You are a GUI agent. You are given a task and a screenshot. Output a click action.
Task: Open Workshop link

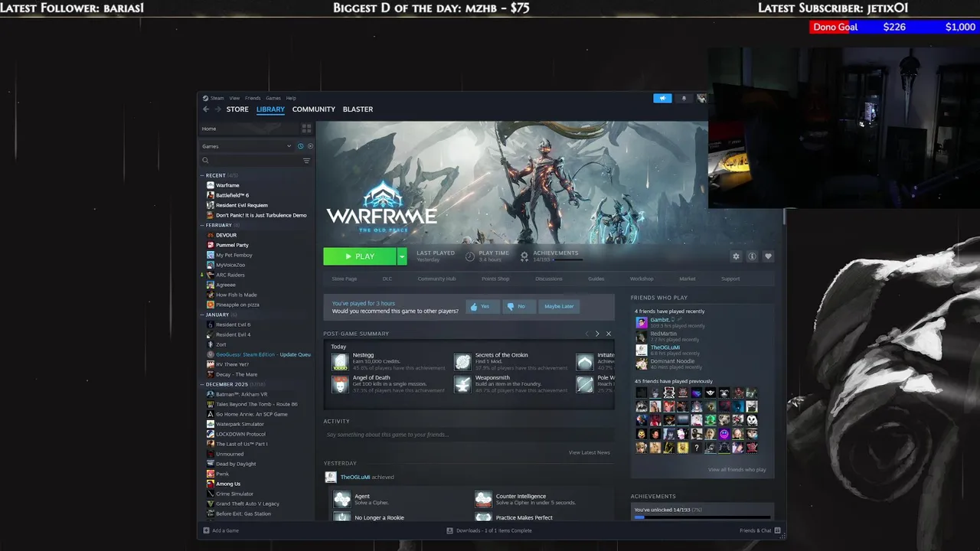[x=642, y=279]
